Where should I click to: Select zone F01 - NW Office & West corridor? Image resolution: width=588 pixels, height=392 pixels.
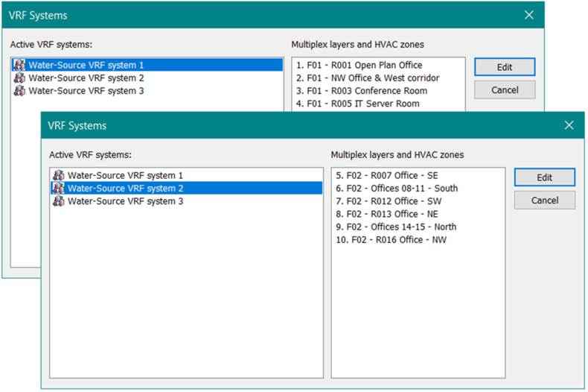[368, 78]
